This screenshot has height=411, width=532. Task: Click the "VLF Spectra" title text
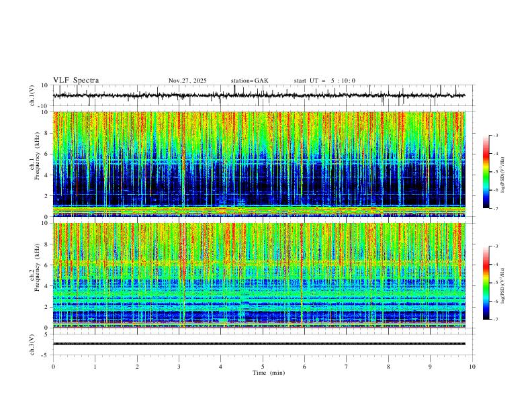(76, 81)
